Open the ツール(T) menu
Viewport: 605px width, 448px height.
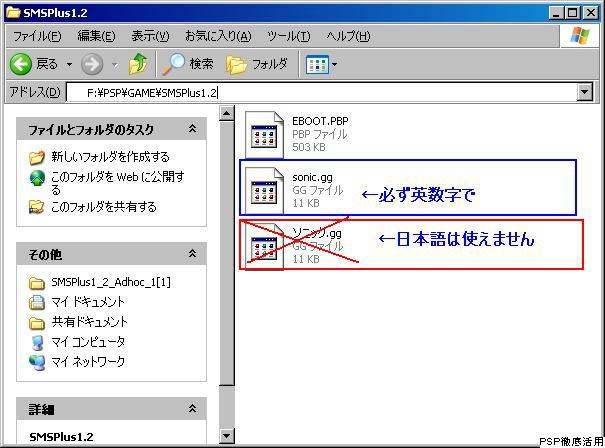(289, 36)
